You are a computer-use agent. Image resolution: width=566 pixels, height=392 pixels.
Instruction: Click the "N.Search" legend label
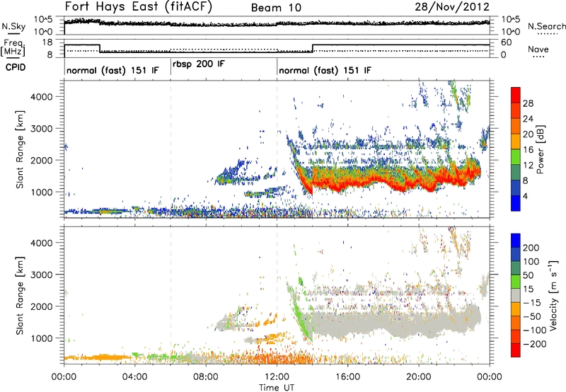click(546, 26)
